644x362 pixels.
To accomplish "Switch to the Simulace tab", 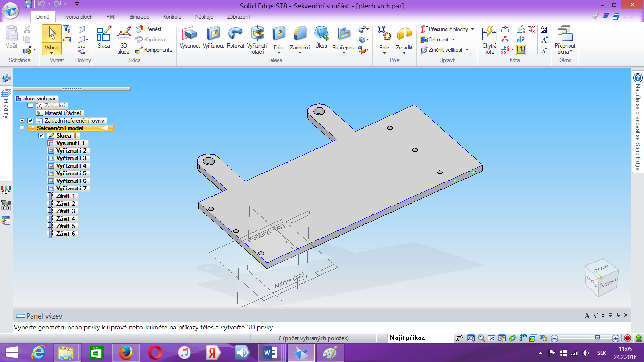I will point(139,17).
